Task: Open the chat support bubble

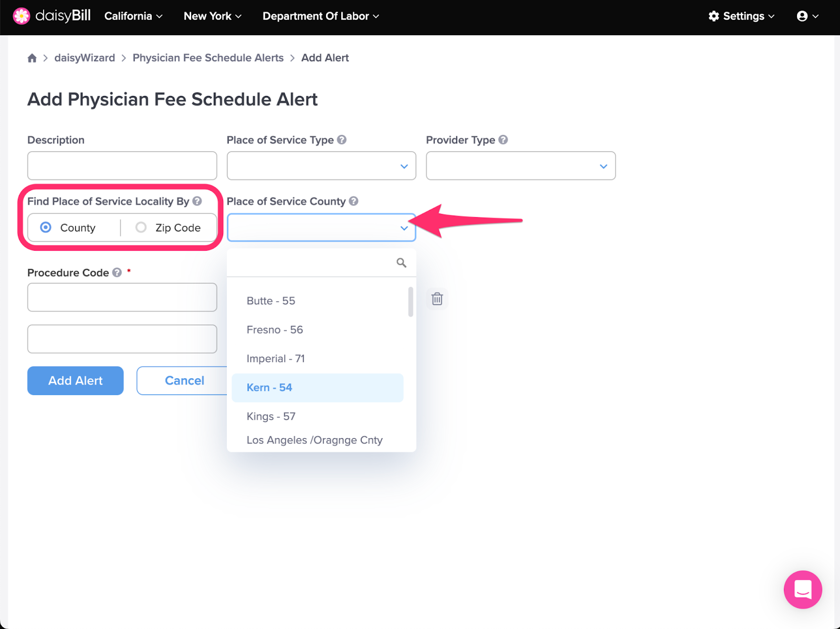Action: click(803, 589)
